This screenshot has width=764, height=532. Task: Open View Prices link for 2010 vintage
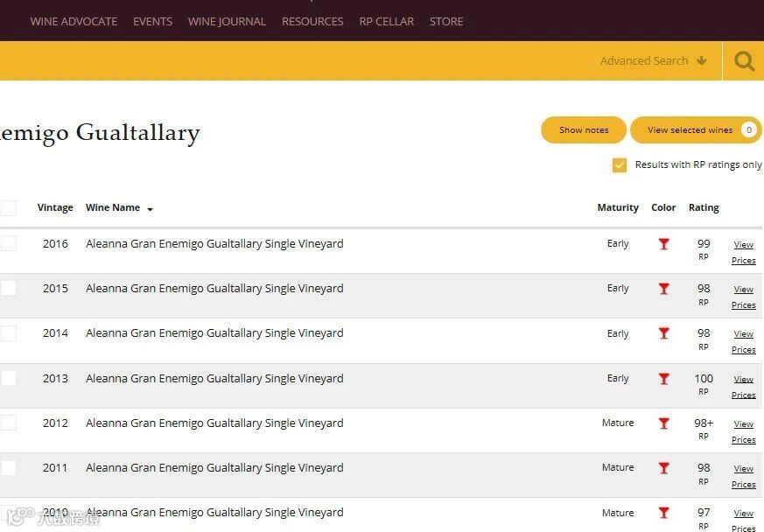tap(744, 521)
